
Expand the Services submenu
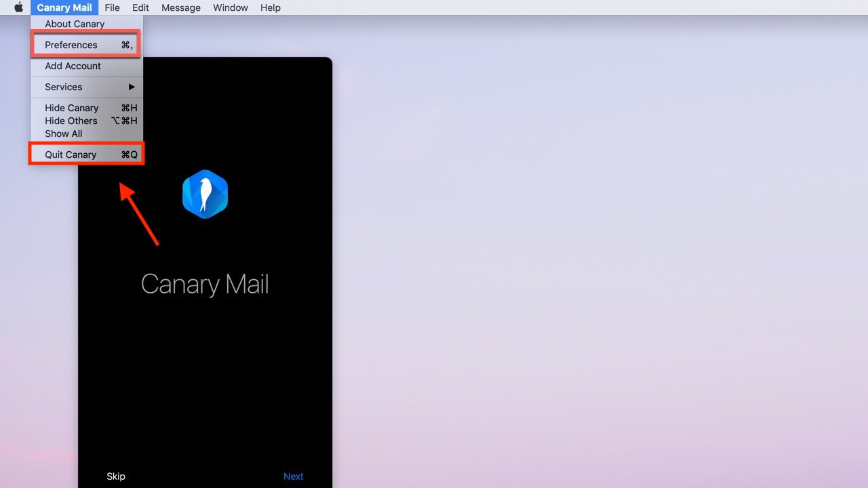tap(87, 87)
